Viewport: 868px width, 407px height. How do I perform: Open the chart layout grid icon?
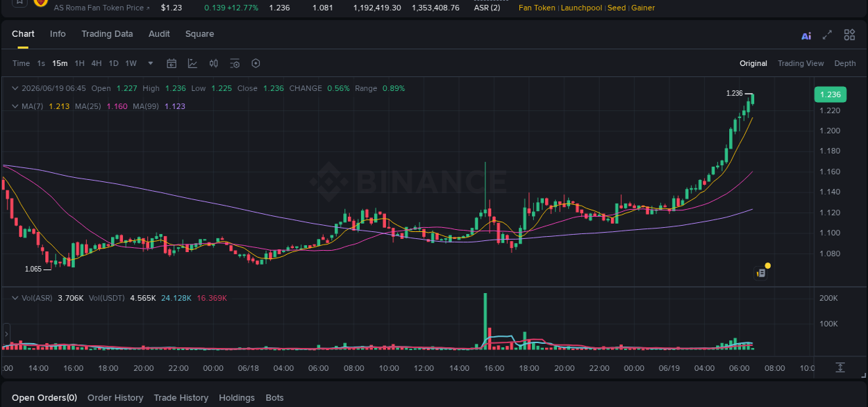point(849,35)
